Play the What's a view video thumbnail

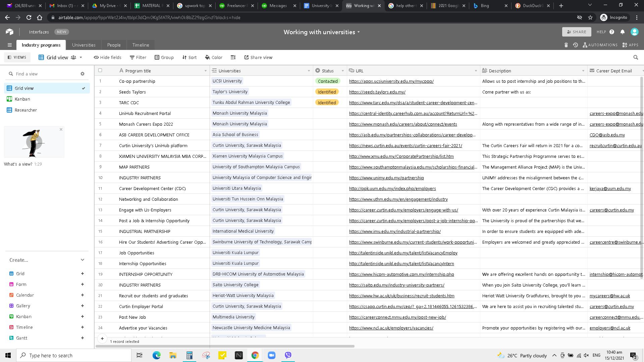point(34,142)
